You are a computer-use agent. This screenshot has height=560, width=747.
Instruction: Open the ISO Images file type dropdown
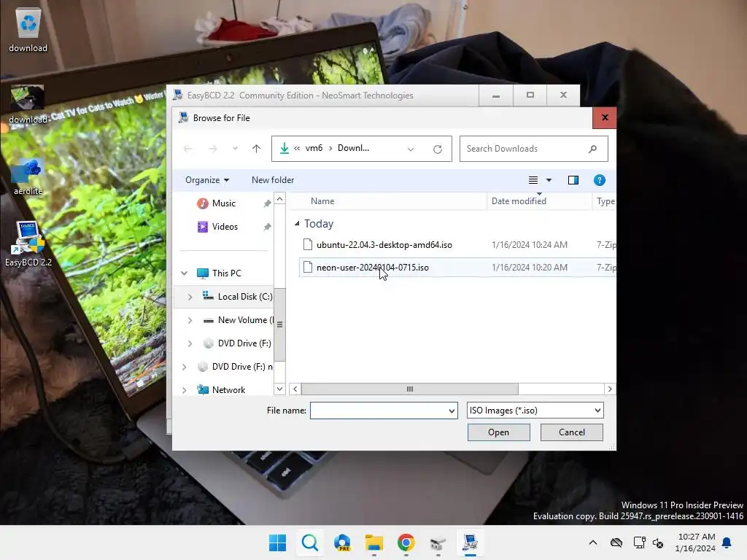[x=535, y=411]
